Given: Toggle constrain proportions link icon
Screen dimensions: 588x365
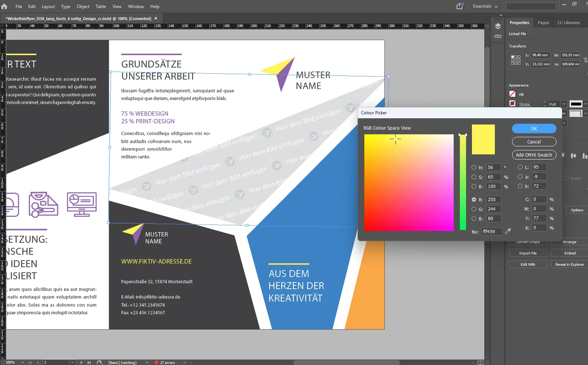Looking at the screenshot, I should tap(585, 60).
